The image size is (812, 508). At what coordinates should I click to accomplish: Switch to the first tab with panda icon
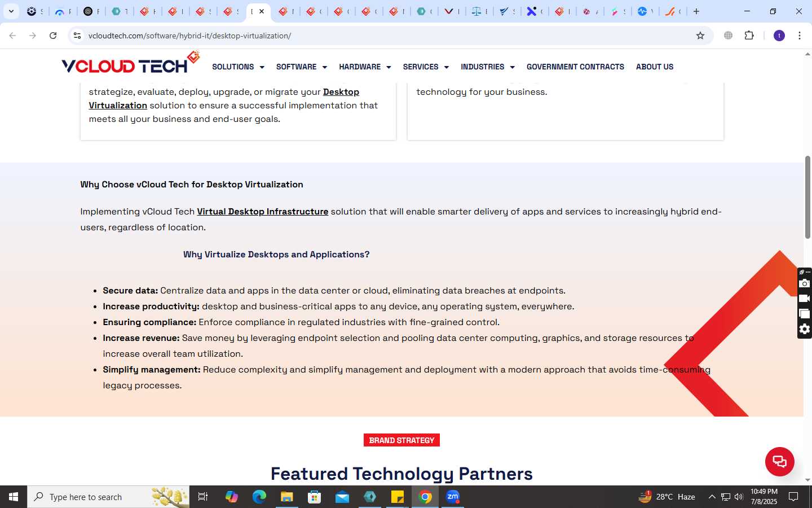tap(34, 11)
